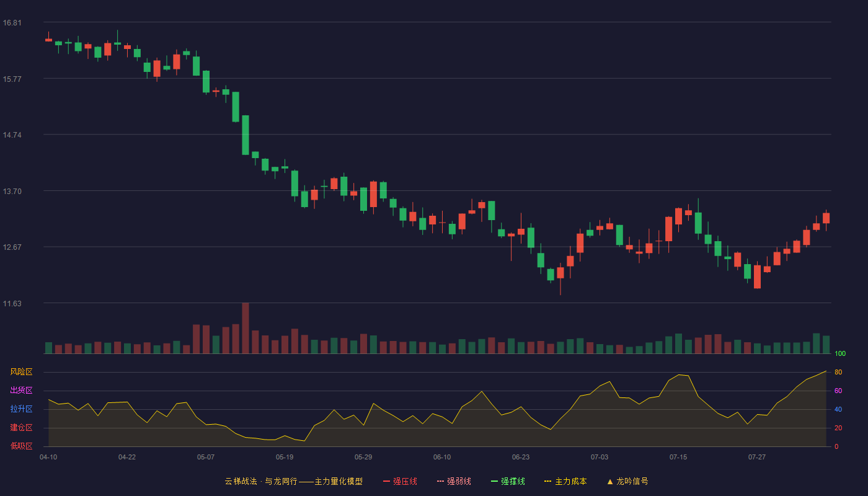Click the 16.81 price axis label

[12, 23]
